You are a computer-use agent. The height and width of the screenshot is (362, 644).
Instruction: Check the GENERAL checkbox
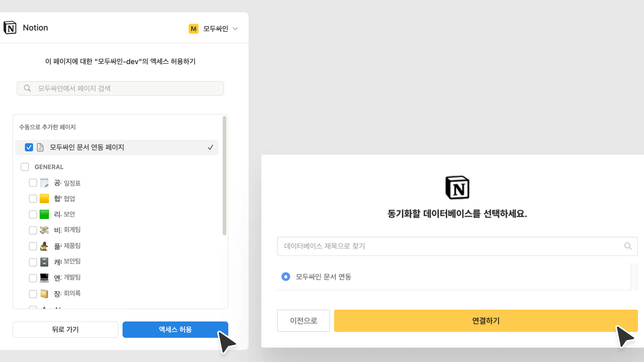point(25,167)
